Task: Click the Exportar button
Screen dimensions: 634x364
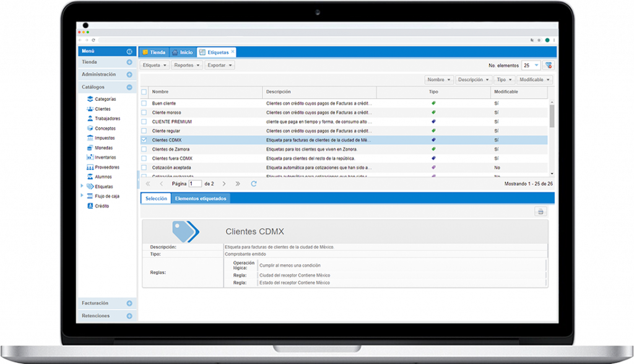Action: pos(220,65)
